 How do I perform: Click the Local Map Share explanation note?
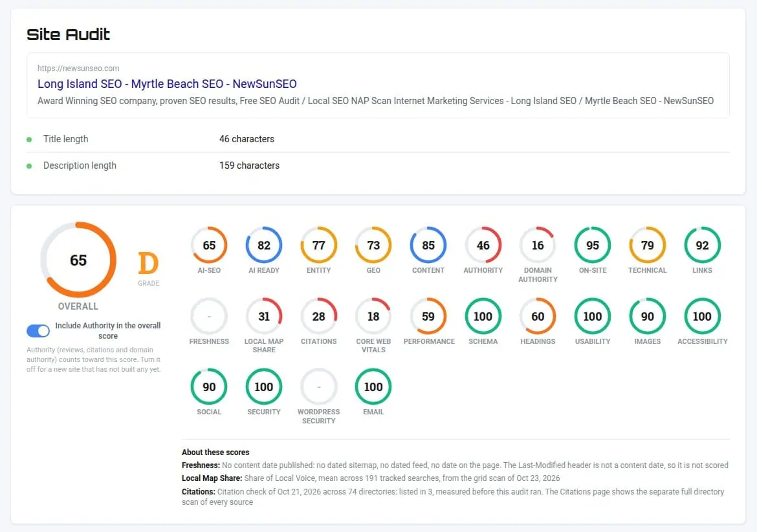[x=371, y=478]
